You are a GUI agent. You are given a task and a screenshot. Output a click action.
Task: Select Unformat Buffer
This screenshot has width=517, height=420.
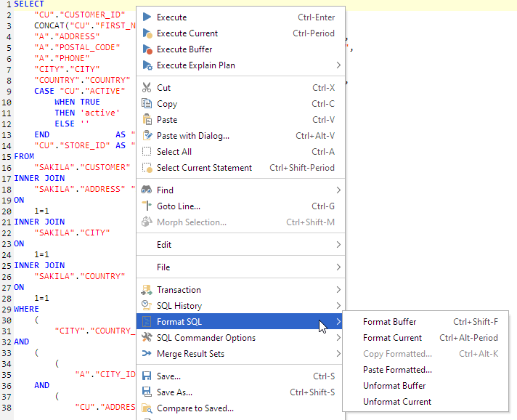point(394,386)
